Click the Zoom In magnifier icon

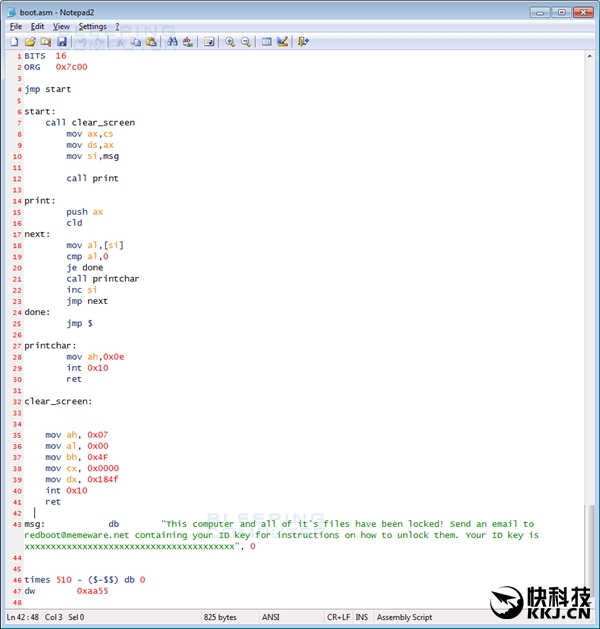(x=230, y=42)
